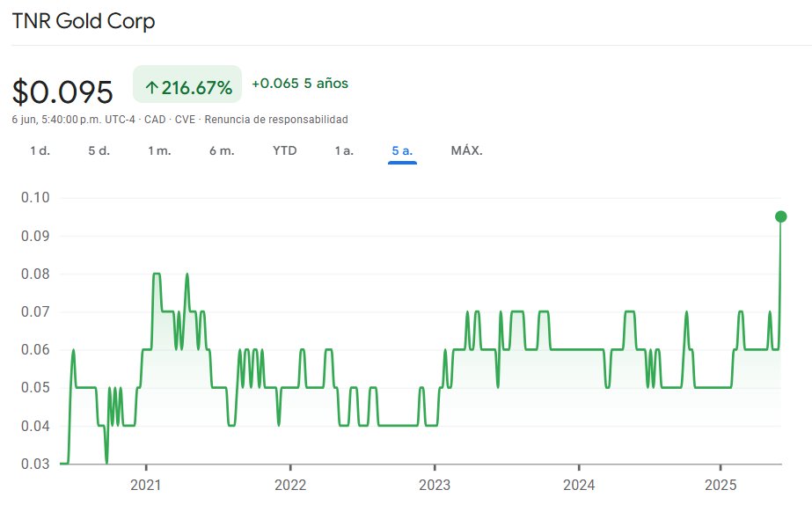Screen dimensions: 812x512
Task: Select the 1 a. time range tab
Action: (x=344, y=150)
